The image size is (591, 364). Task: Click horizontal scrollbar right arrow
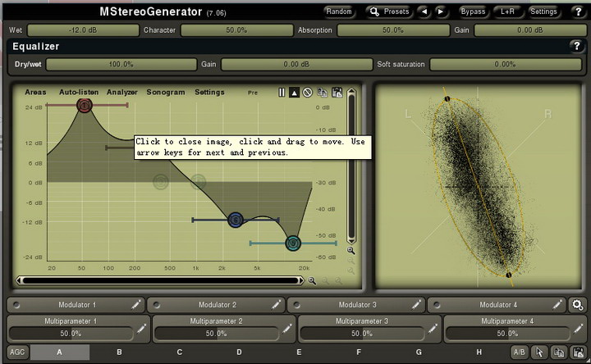[300, 280]
